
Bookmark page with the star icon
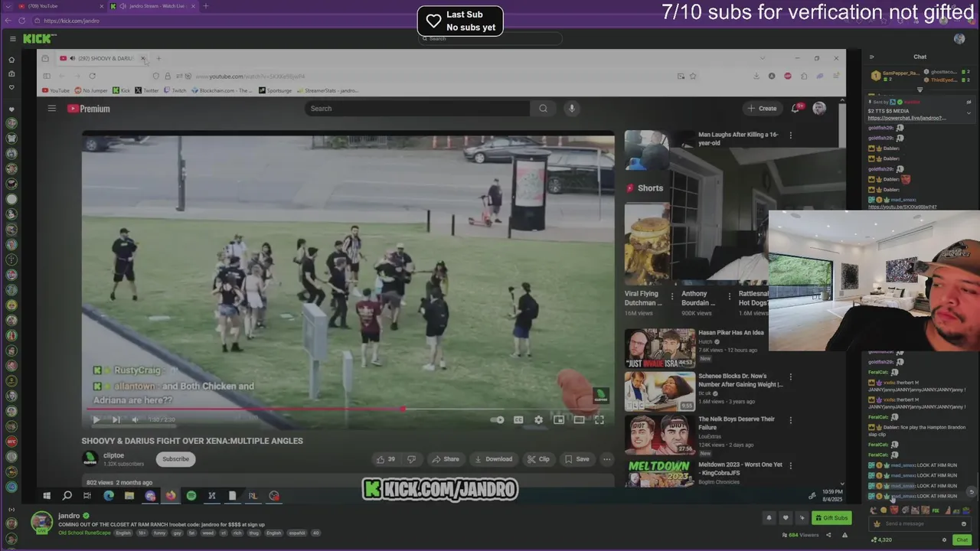click(x=693, y=76)
